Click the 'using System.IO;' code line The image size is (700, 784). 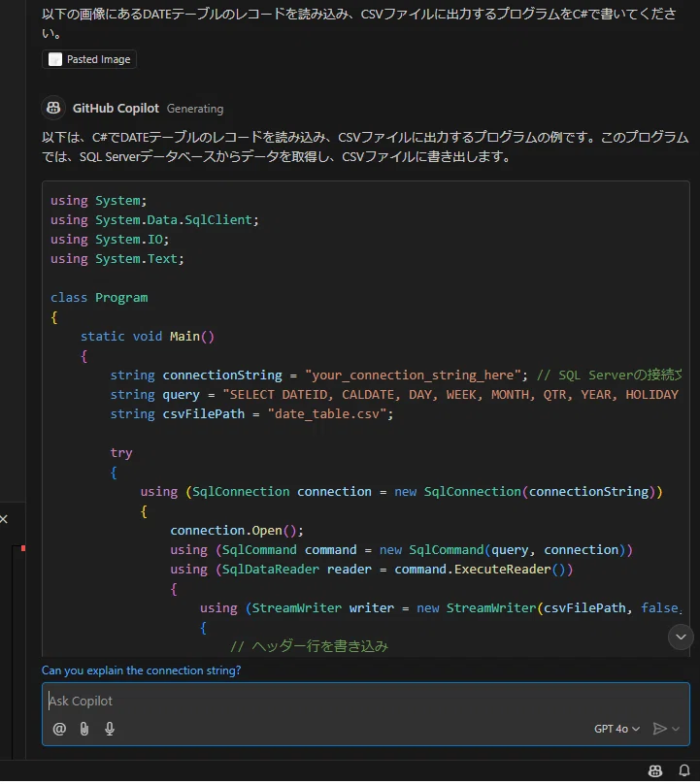tap(110, 240)
